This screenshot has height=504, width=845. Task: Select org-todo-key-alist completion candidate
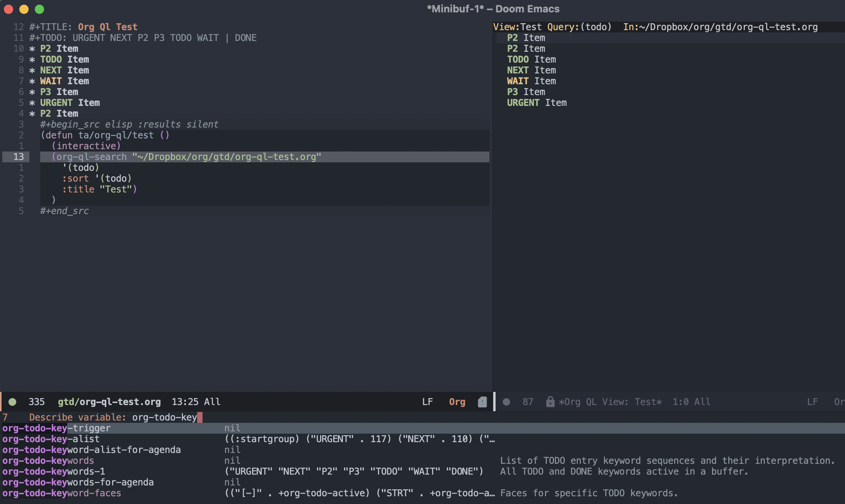(x=49, y=439)
